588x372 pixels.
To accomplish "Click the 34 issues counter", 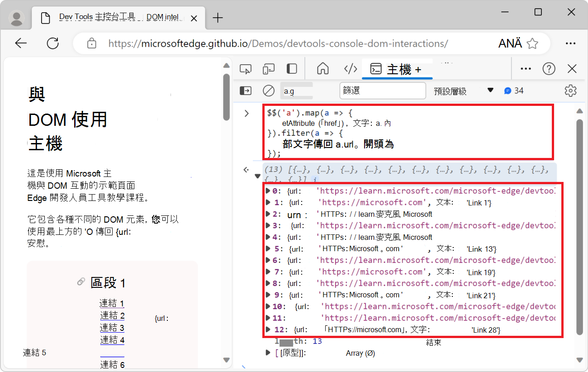I will pos(514,91).
